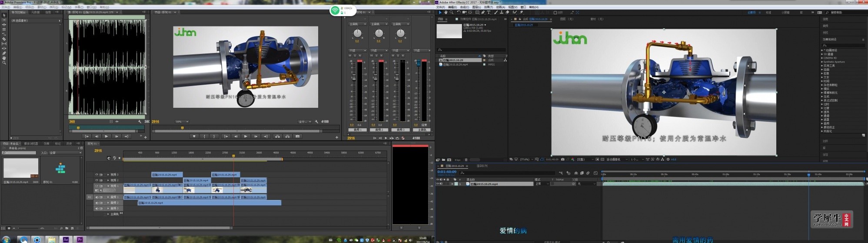Screen dimensions: 868x243
Task: Select the After Effects Selection tool
Action: coord(440,13)
